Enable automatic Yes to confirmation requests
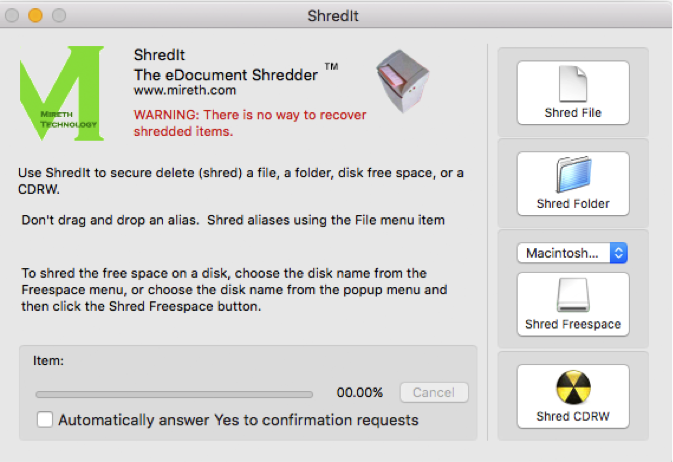Image resolution: width=673 pixels, height=462 pixels. pos(45,420)
